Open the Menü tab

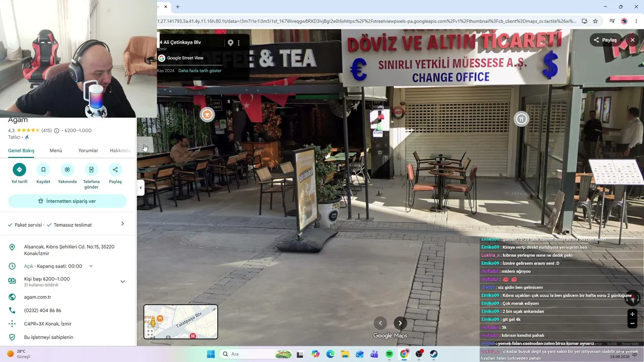56,150
